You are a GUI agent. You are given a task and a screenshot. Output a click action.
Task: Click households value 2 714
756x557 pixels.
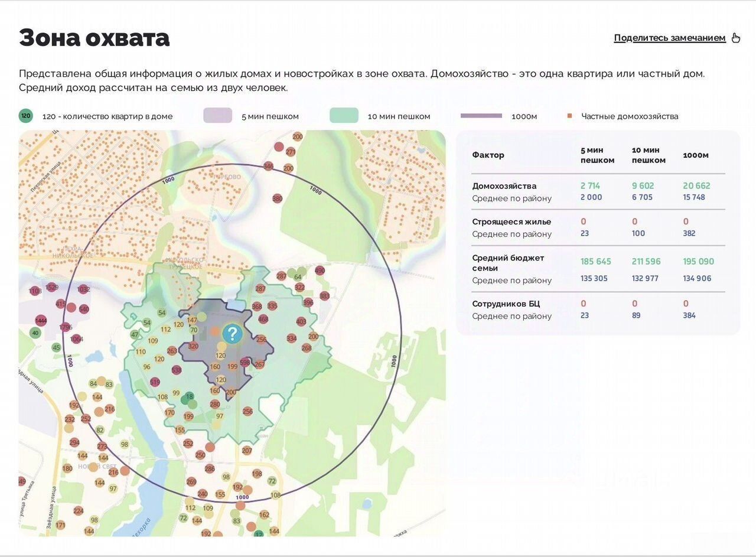click(x=590, y=185)
